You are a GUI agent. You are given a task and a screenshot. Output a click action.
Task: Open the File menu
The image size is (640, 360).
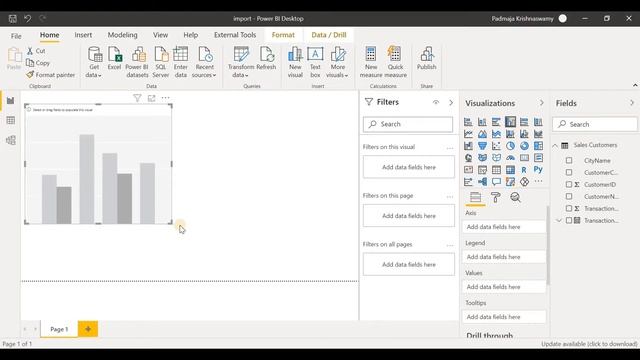[16, 36]
